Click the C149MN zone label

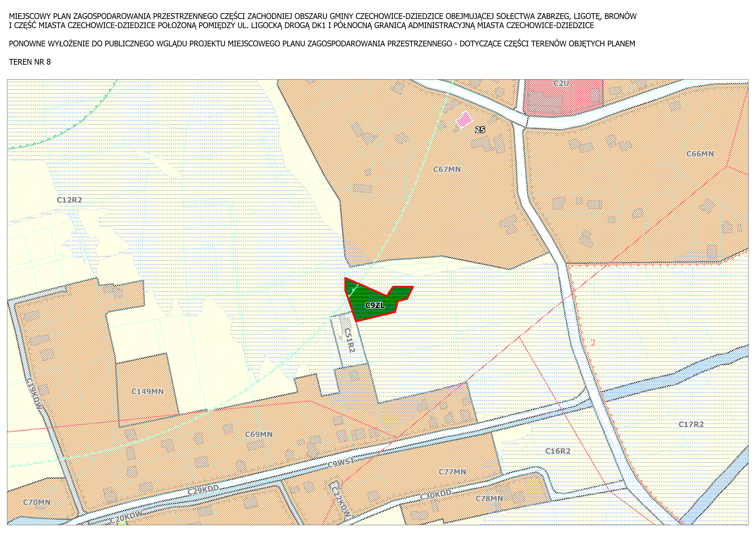(x=147, y=392)
